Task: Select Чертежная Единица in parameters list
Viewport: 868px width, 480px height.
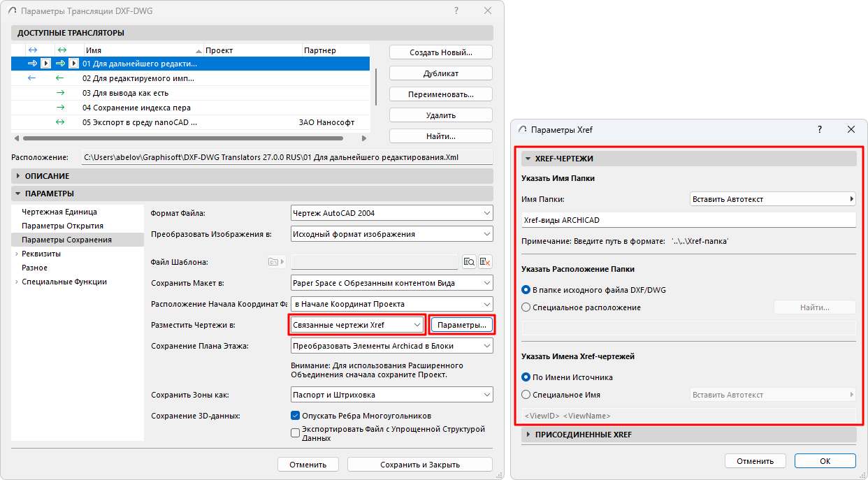Action: [59, 212]
